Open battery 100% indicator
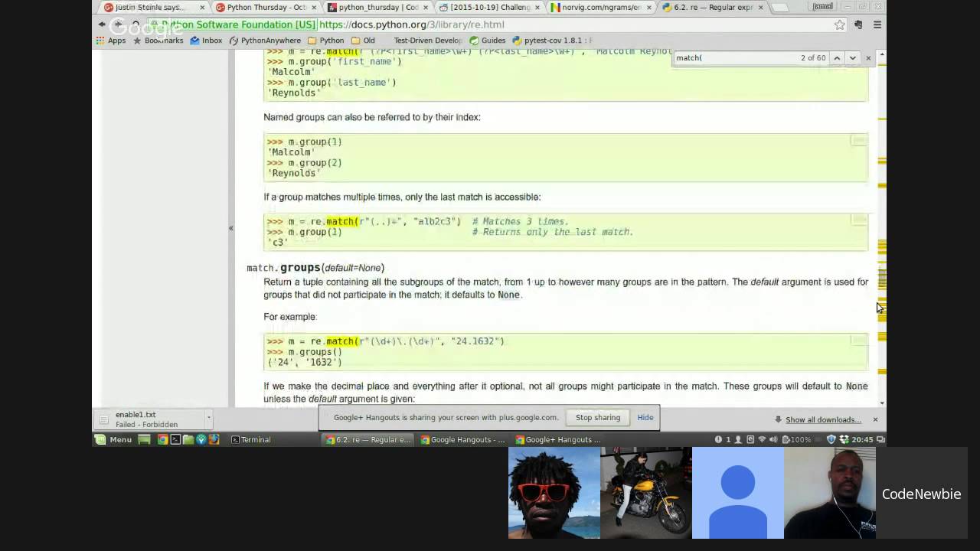Screen dimensions: 980x551 pos(795,439)
